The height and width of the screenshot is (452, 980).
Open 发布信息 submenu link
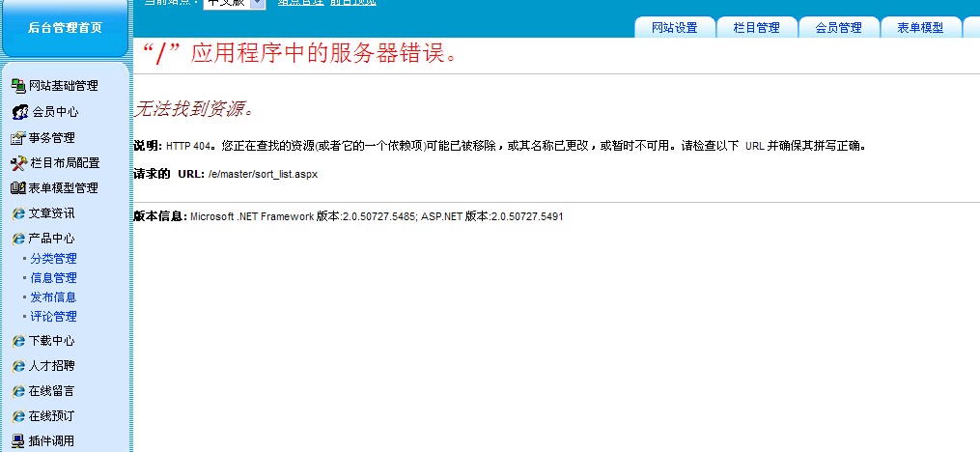coord(53,297)
